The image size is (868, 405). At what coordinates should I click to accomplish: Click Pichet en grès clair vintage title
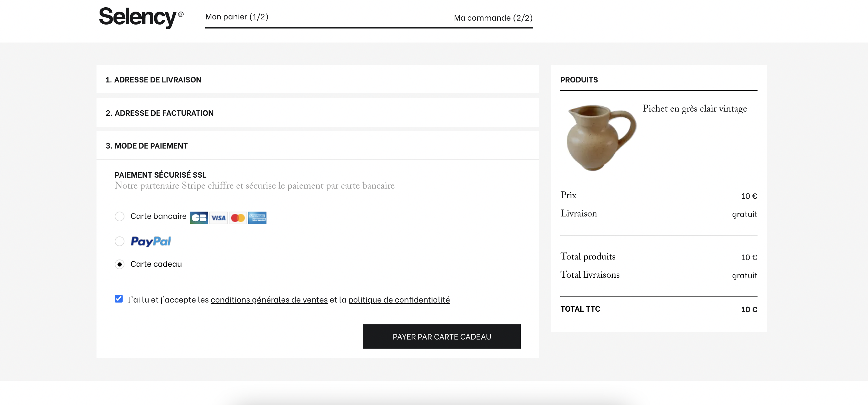(x=694, y=109)
